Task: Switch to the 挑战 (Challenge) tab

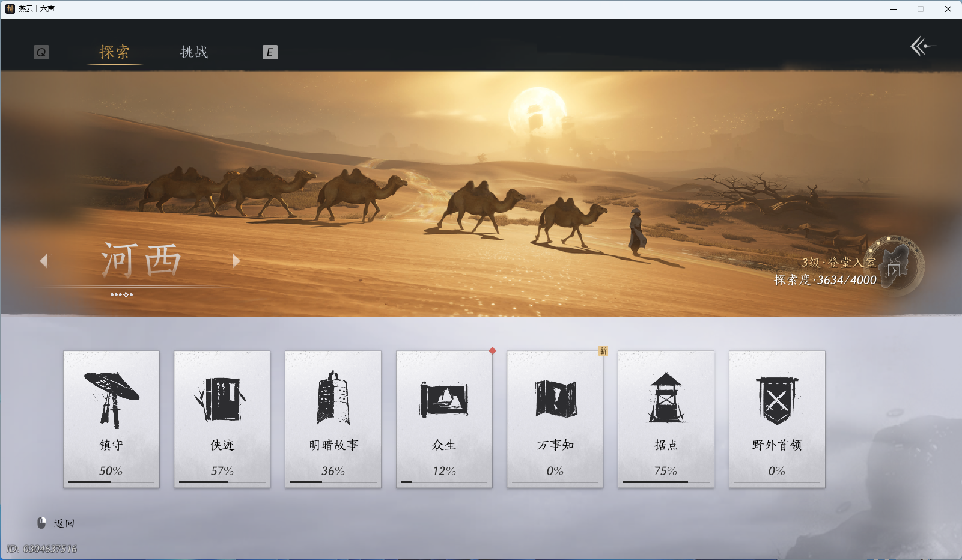Action: pyautogui.click(x=193, y=52)
